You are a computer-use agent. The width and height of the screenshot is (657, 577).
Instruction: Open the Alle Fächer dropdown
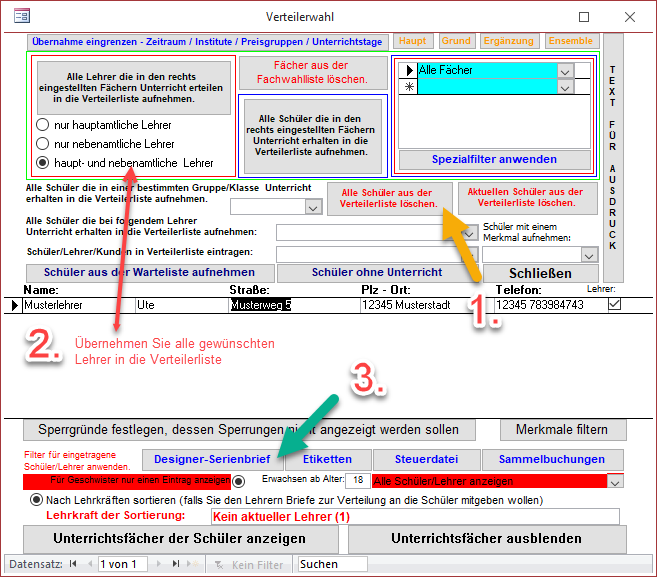tap(565, 71)
